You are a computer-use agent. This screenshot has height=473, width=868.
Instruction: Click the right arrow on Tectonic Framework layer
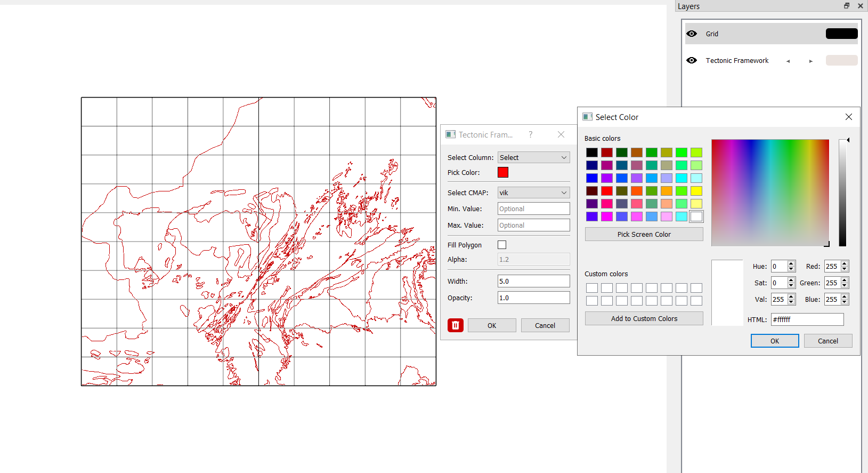[x=810, y=61]
